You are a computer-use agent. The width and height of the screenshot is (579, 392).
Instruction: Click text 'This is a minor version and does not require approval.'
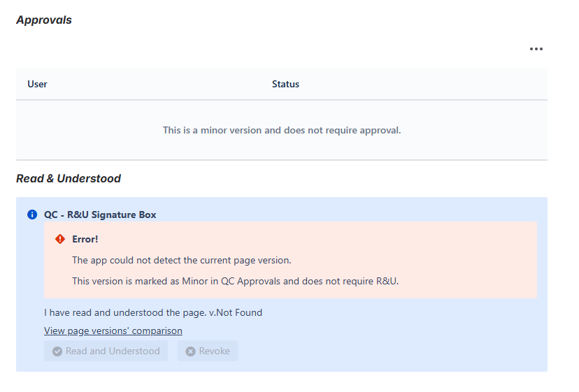(x=282, y=130)
